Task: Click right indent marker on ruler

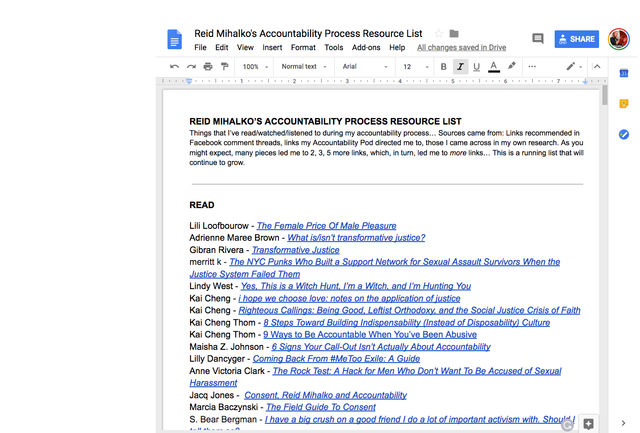Action: (x=585, y=82)
